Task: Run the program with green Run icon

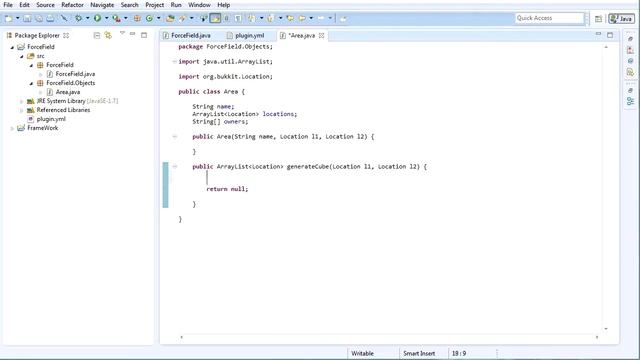Action: click(x=97, y=18)
